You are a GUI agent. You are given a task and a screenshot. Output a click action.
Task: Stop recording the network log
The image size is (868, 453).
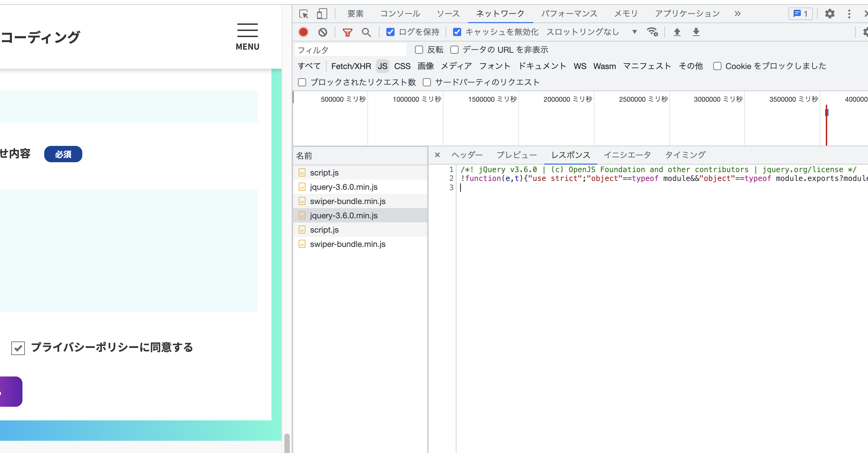coord(303,32)
